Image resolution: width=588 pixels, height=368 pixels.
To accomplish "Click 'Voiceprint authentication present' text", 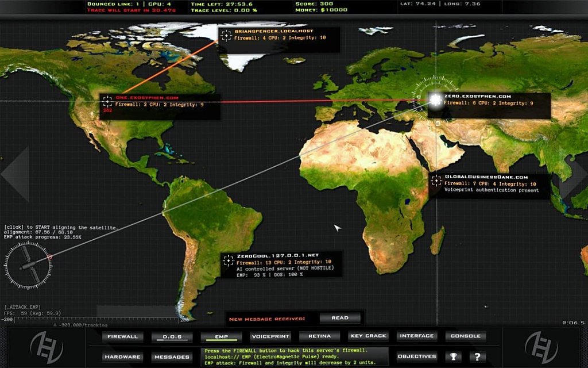I will (492, 190).
